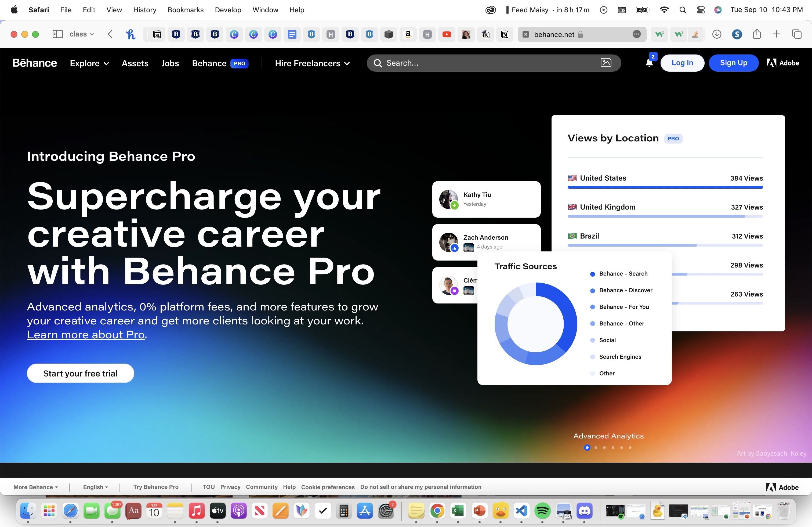Open the pinned Stack Overflow tab
The width and height of the screenshot is (812, 527).
[x=695, y=34]
